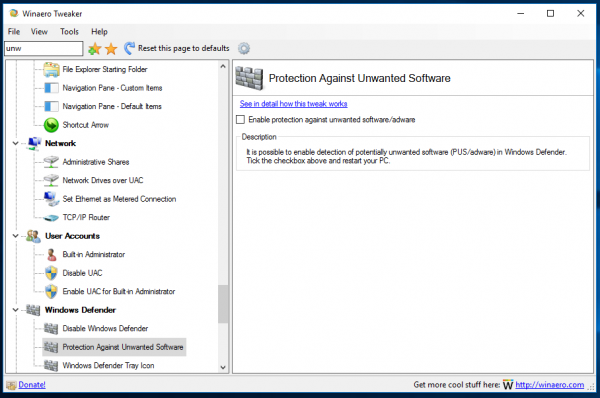Minimize the Winaero Tweaker window
Viewport: 600px width, 398px height.
click(520, 13)
